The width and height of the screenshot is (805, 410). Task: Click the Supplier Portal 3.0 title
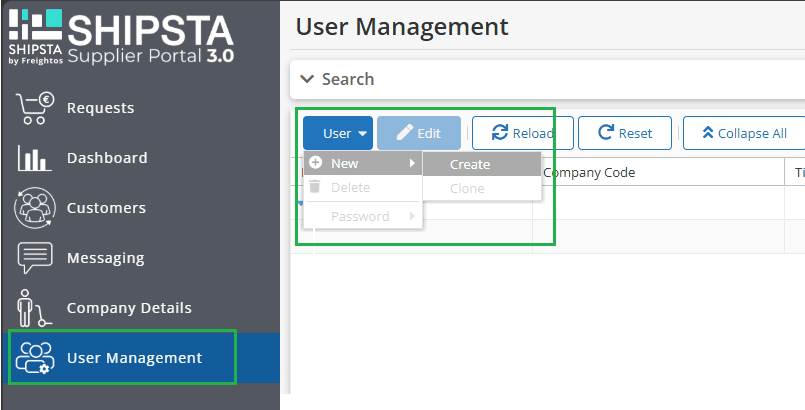pos(151,55)
